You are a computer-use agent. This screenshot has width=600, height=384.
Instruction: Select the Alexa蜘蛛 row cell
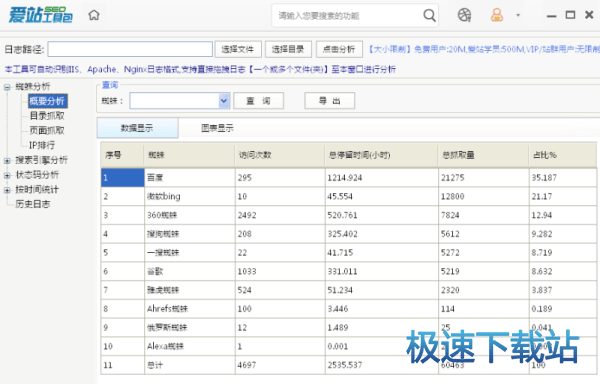tap(189, 347)
